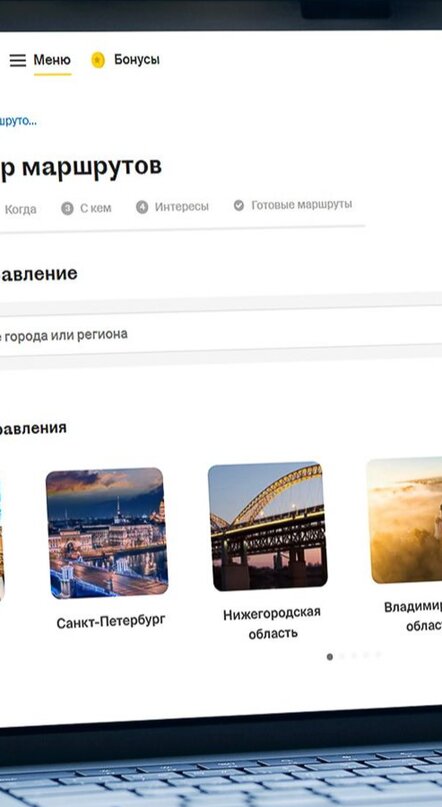442x807 pixels.
Task: Select the first active carousel dot
Action: pyautogui.click(x=330, y=657)
